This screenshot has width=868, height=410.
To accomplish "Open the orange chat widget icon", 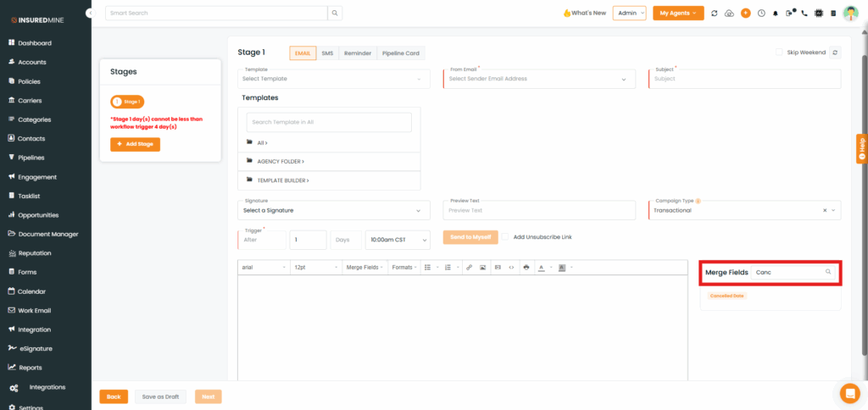I will tap(849, 393).
